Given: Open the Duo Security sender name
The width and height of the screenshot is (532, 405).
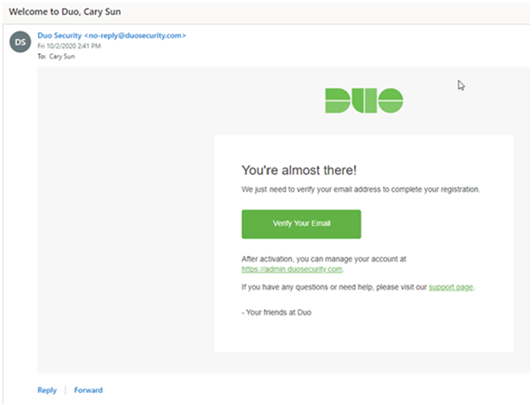Looking at the screenshot, I should (x=60, y=35).
